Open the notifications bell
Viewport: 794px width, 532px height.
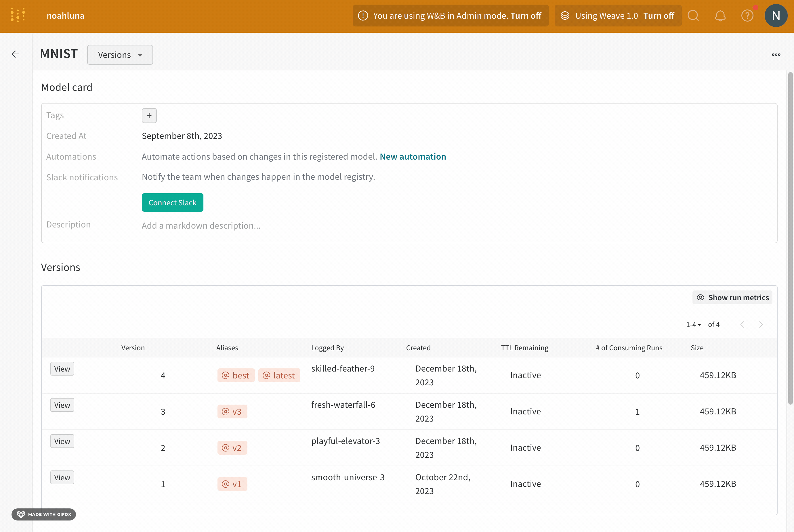720,16
